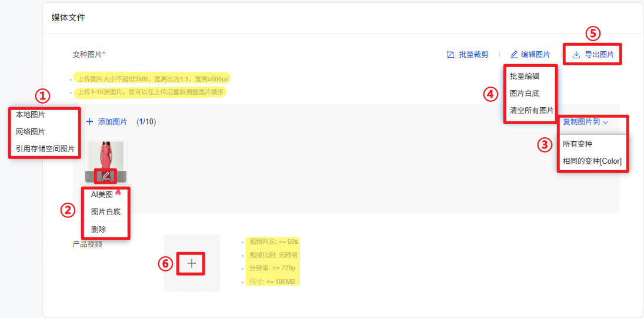
Task: Choose 图片白底 under AI美图
Action: point(105,212)
